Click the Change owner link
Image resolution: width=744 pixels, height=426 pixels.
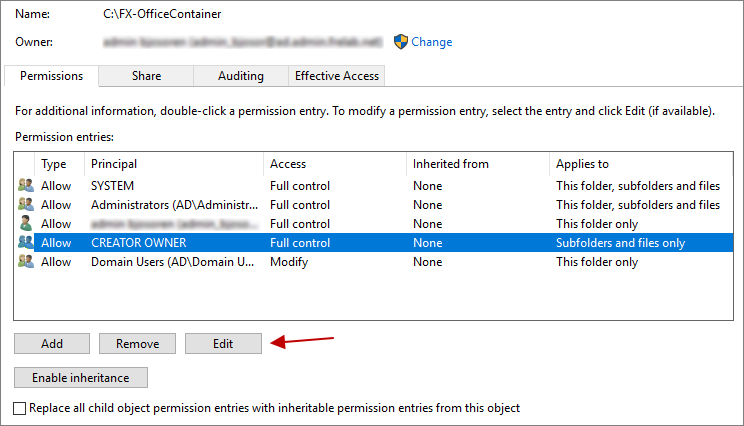click(432, 42)
